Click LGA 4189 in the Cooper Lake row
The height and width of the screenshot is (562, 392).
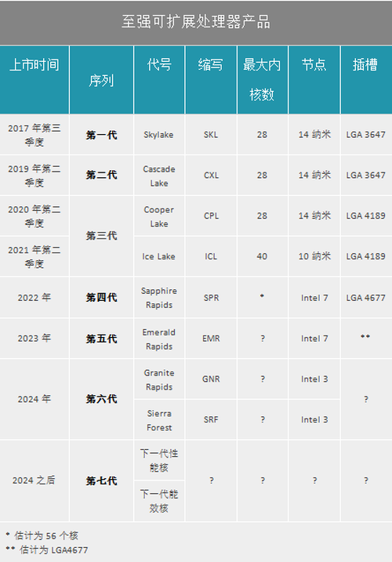(366, 216)
